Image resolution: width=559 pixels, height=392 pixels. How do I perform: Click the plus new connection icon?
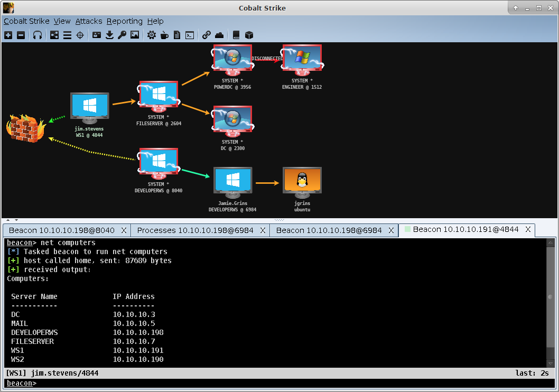8,35
